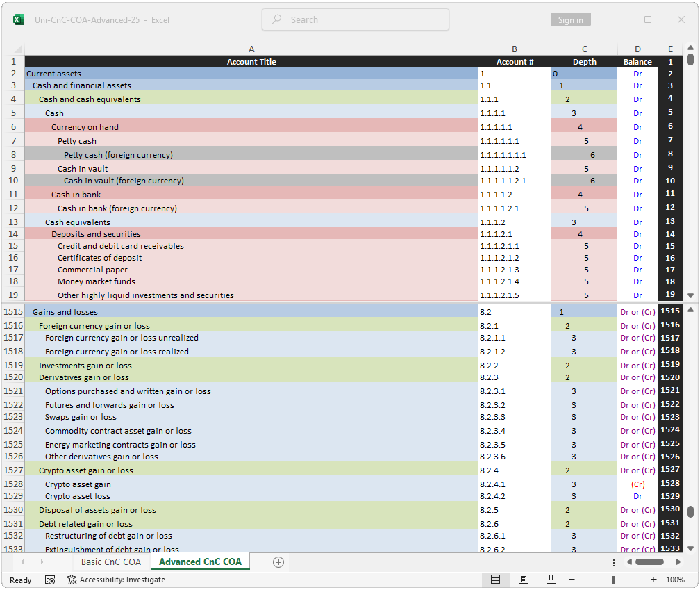
Task: Select row 1527 header
Action: (13, 470)
